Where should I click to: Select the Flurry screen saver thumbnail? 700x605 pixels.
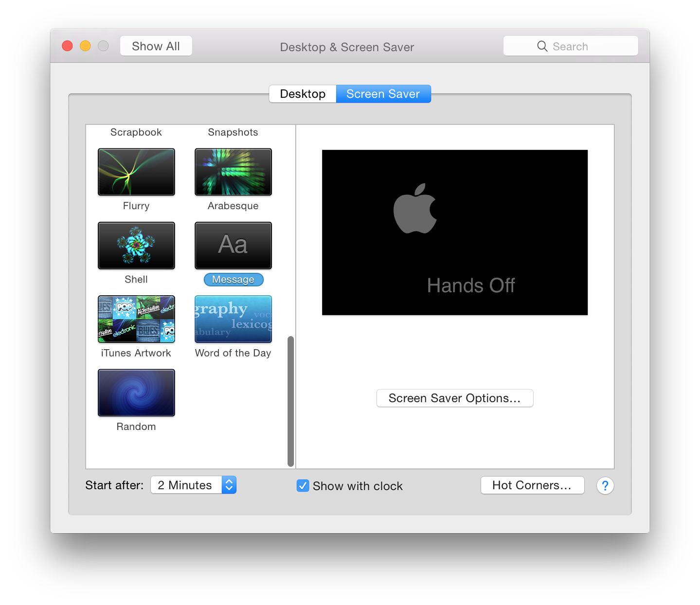pyautogui.click(x=136, y=172)
